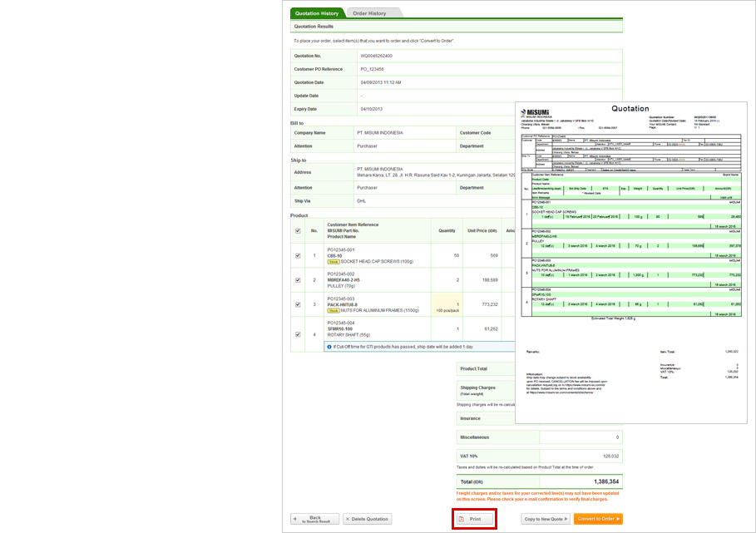
Task: Open the Order History tab
Action: pyautogui.click(x=369, y=13)
